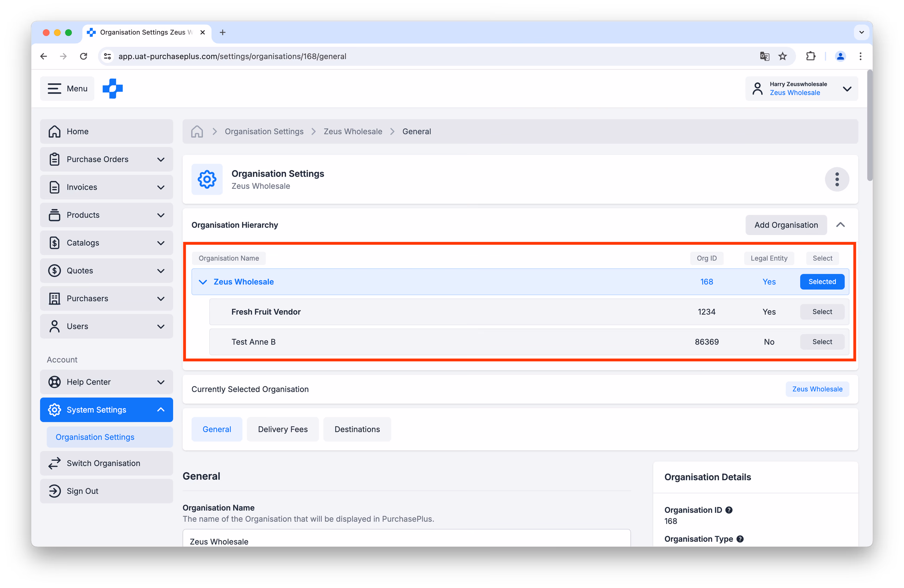This screenshot has width=904, height=588.
Task: Collapse the Zeus Wholesale hierarchy row
Action: 203,282
